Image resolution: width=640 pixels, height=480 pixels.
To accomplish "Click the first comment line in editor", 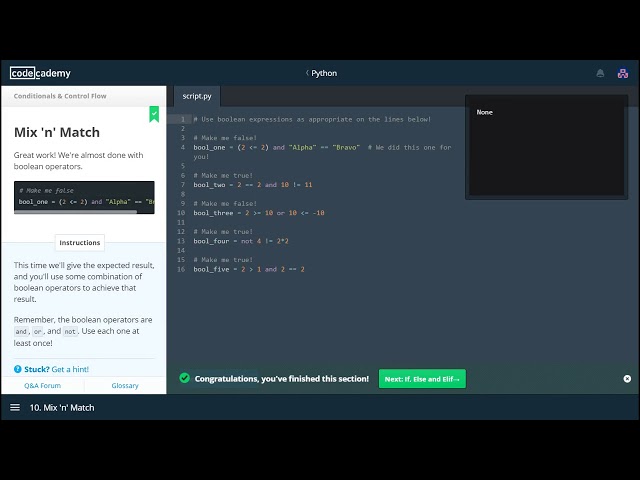I will (312, 119).
